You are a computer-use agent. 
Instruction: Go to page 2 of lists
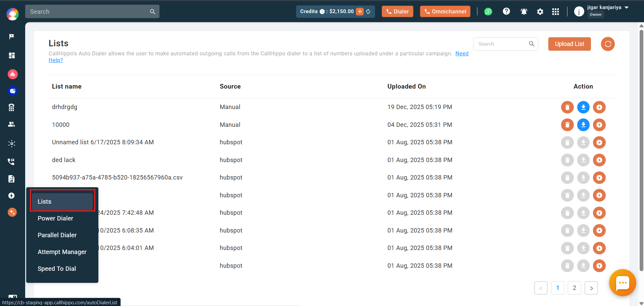[x=574, y=288]
